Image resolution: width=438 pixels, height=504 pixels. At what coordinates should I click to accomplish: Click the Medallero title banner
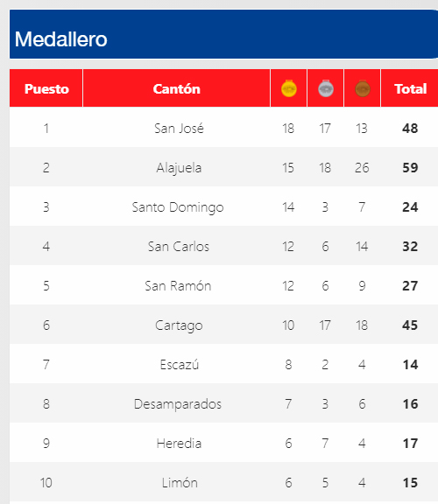[x=223, y=34]
